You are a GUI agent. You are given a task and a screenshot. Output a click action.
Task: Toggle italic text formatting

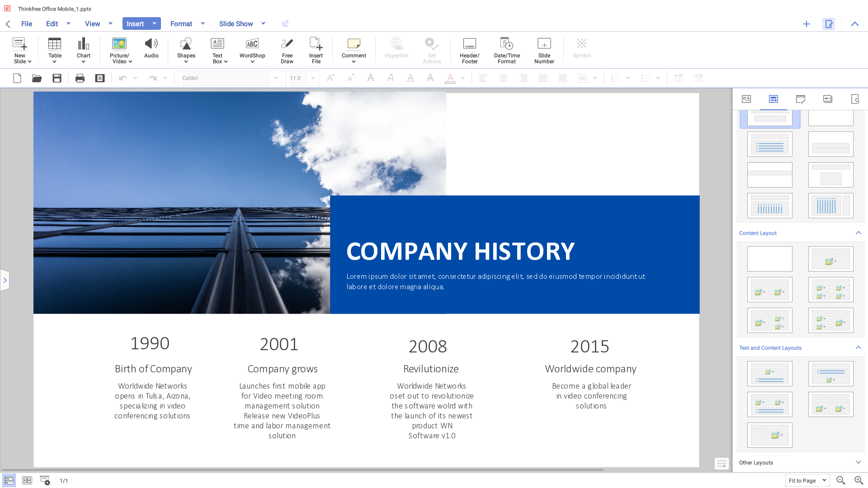[x=390, y=78]
